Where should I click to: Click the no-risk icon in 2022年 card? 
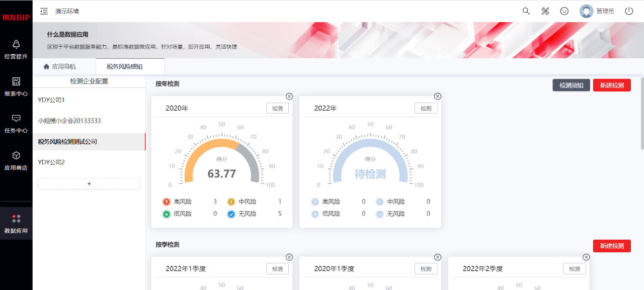coord(380,214)
